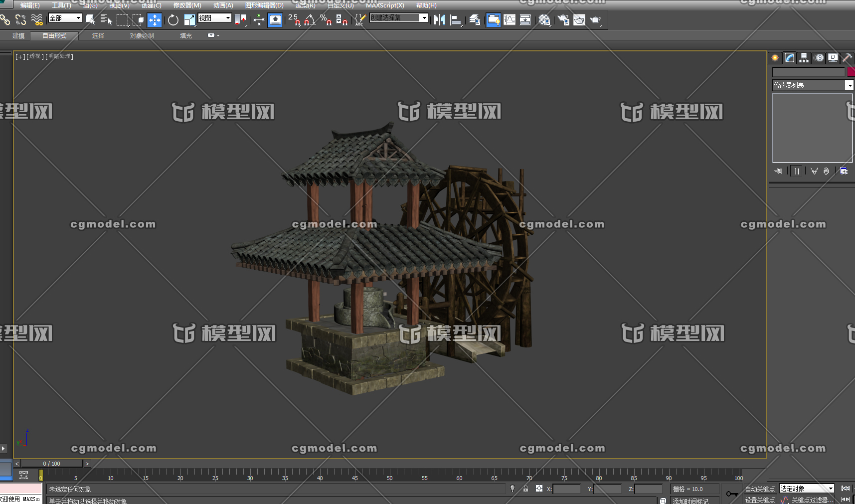Screen dimensions: 855x504
Task: Click the 关键点过滤器 key filters button
Action: (x=812, y=500)
